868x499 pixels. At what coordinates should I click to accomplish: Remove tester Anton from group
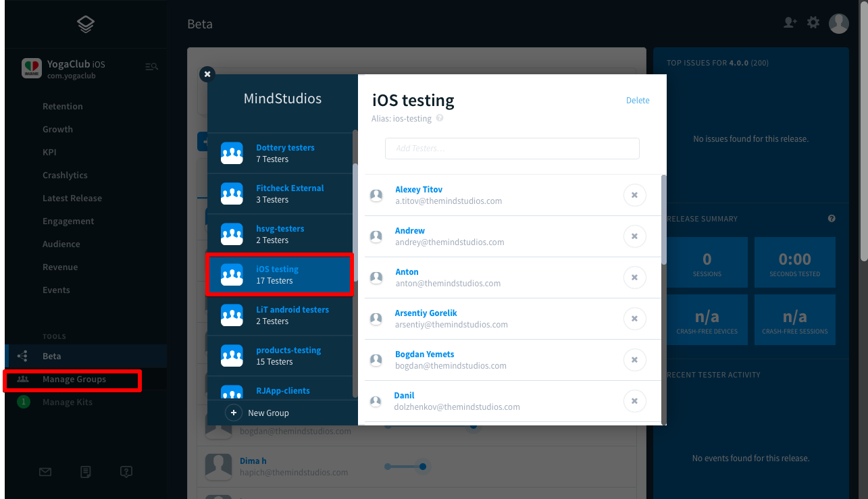point(634,278)
